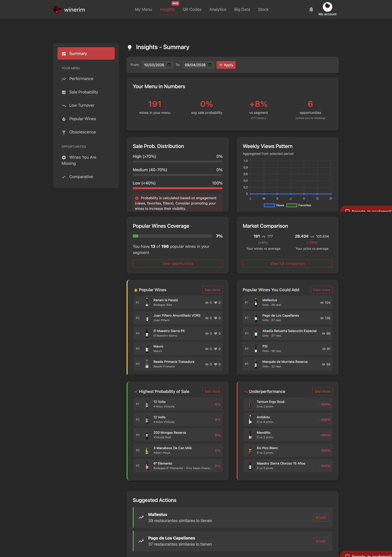Click the Juan Piñero Amontillado VORS bottle thumbnail
Screen dimensions: 392x557
pos(147,318)
